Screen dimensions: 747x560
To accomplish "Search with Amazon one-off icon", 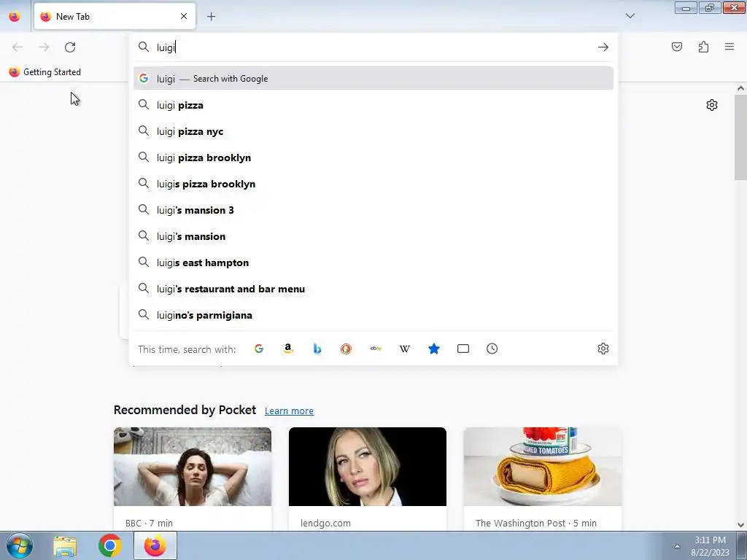I will (287, 349).
